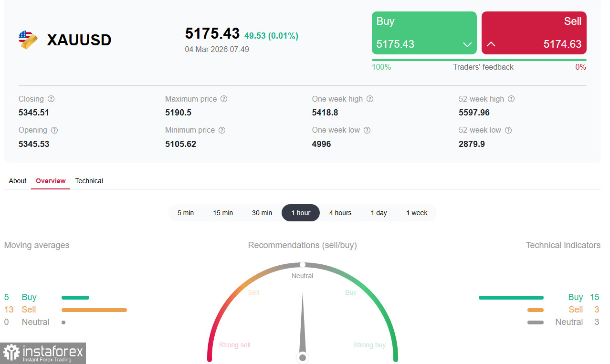The width and height of the screenshot is (610, 364).
Task: Click the 52-week low value 2879.9
Action: (472, 144)
